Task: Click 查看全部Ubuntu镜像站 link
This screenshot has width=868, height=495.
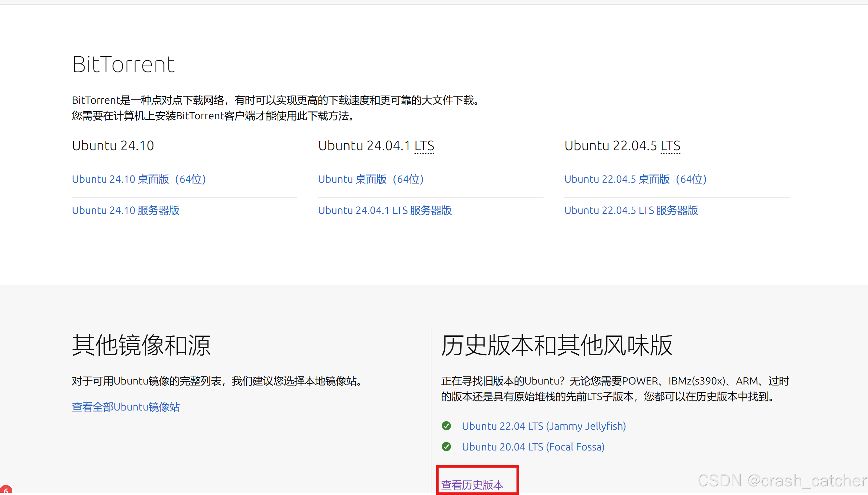Action: tap(126, 407)
